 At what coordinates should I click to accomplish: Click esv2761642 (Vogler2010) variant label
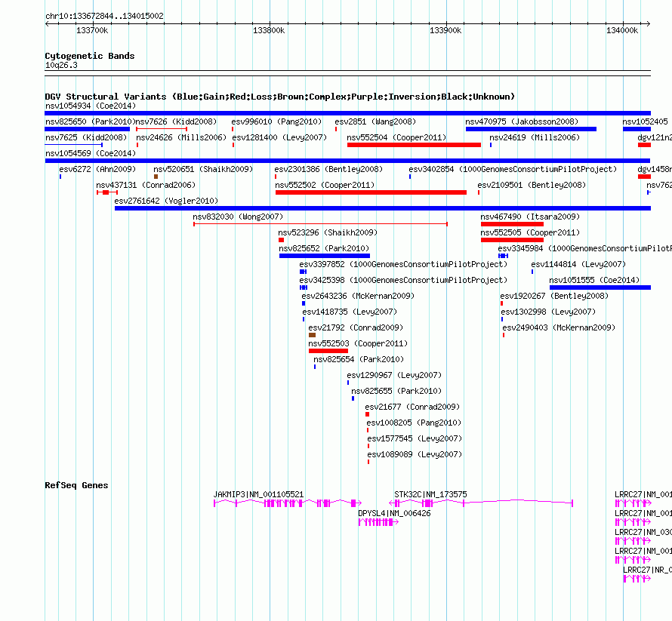(166, 201)
